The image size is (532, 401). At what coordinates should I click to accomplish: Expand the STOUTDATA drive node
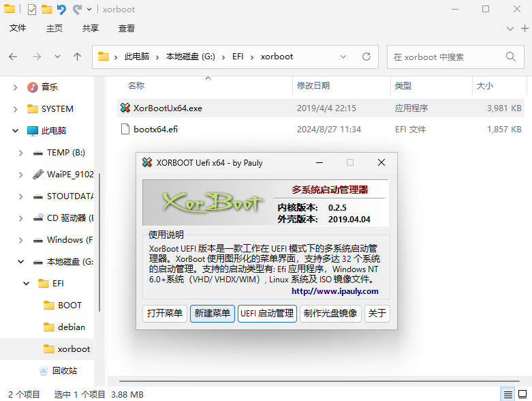point(20,196)
